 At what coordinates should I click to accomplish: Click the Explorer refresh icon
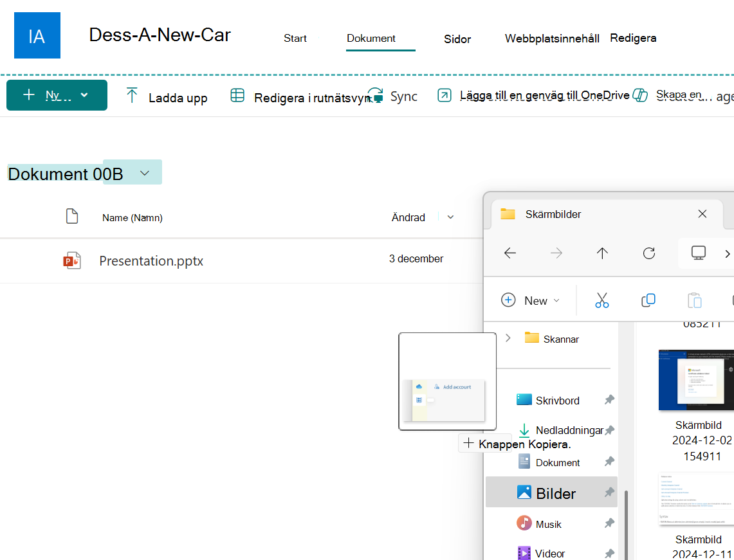tap(649, 253)
